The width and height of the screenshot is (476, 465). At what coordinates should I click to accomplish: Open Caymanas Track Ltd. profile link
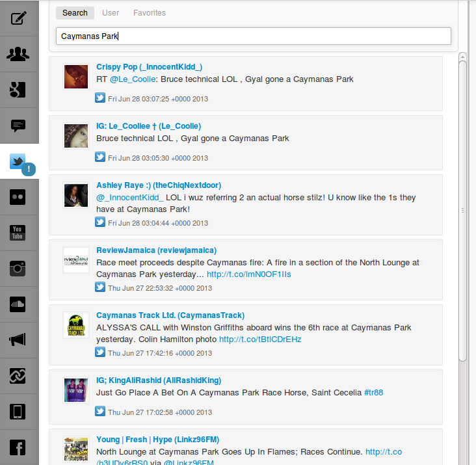tap(170, 315)
